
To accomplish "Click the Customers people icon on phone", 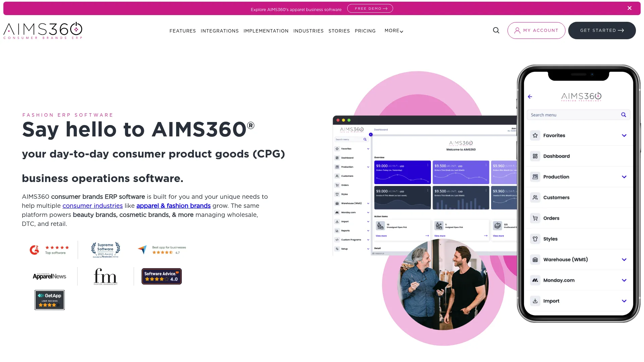I will click(x=535, y=197).
